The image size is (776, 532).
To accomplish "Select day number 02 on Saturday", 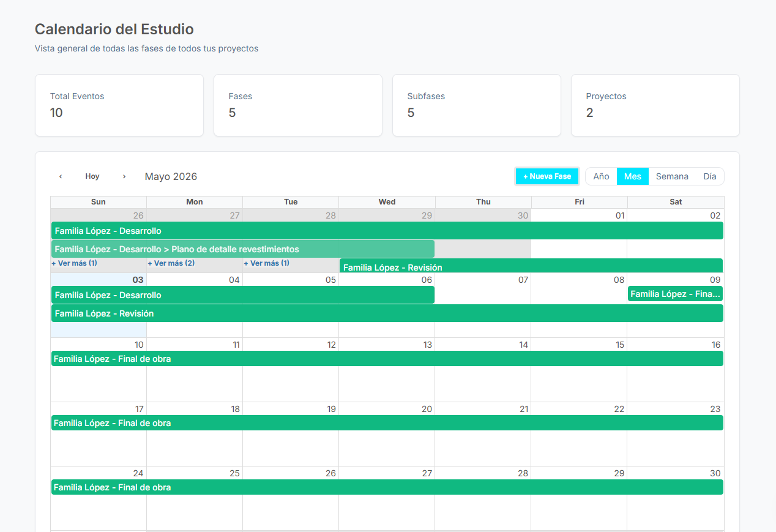I will 715,215.
